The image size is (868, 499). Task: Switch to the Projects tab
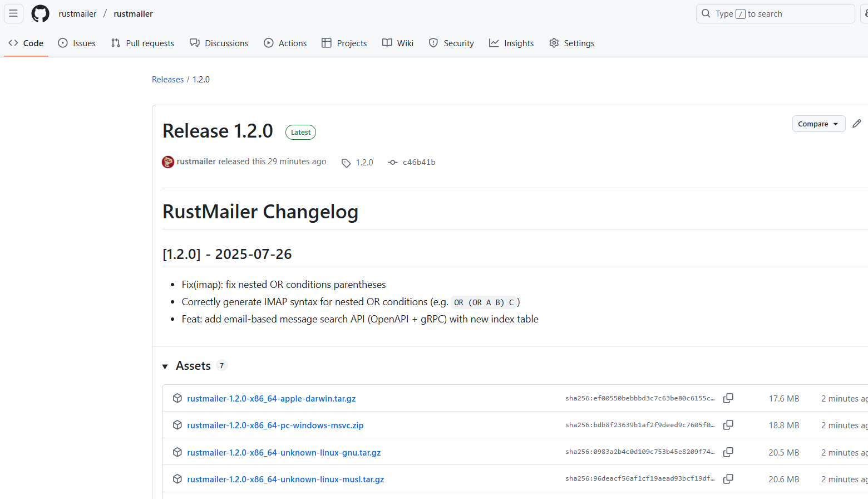click(344, 43)
